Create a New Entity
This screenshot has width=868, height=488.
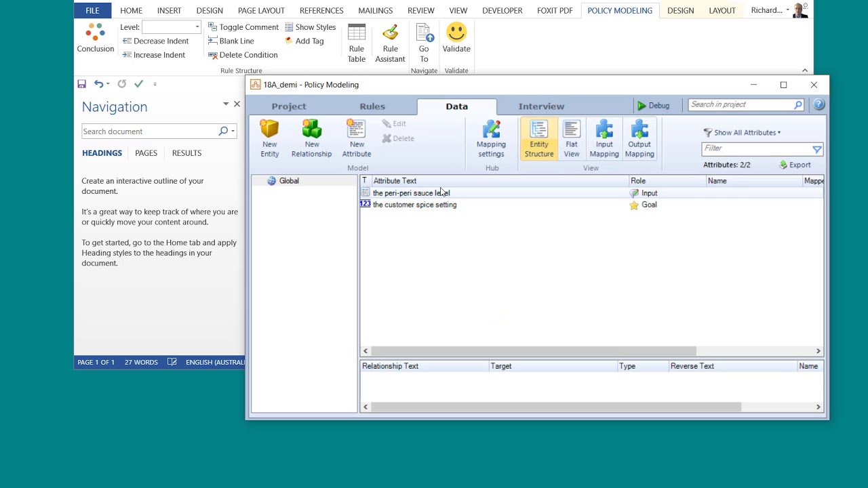pyautogui.click(x=269, y=139)
